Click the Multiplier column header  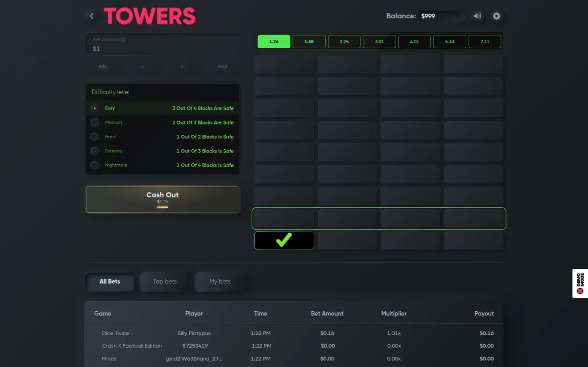pyautogui.click(x=394, y=314)
